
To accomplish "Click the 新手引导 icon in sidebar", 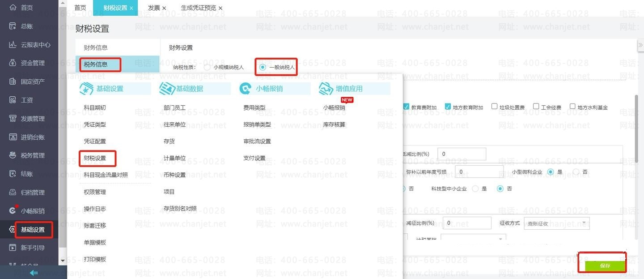I will (13, 248).
